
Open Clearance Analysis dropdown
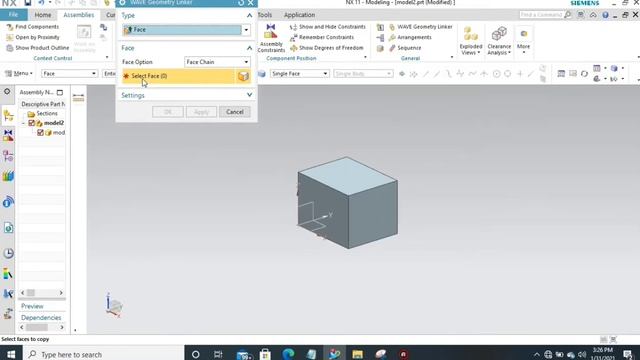(x=499, y=41)
